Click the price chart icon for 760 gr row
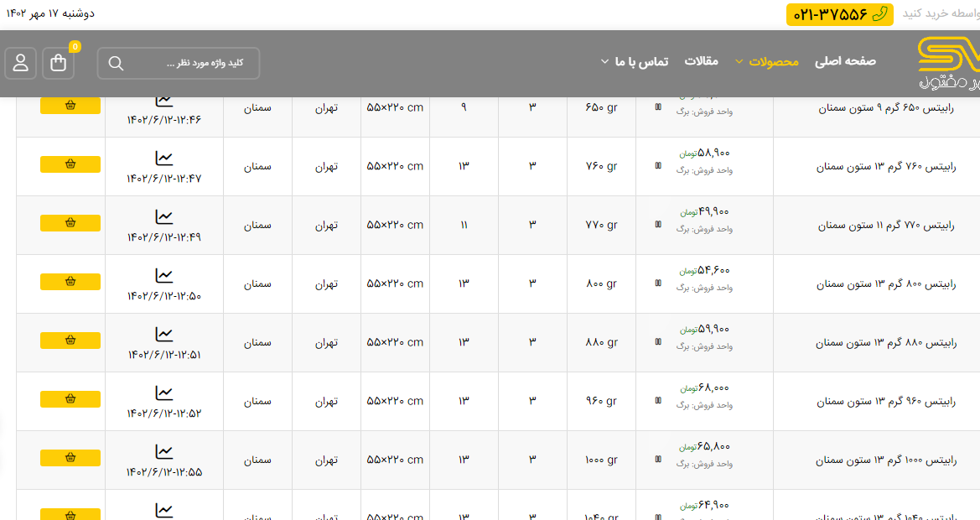 [164, 158]
